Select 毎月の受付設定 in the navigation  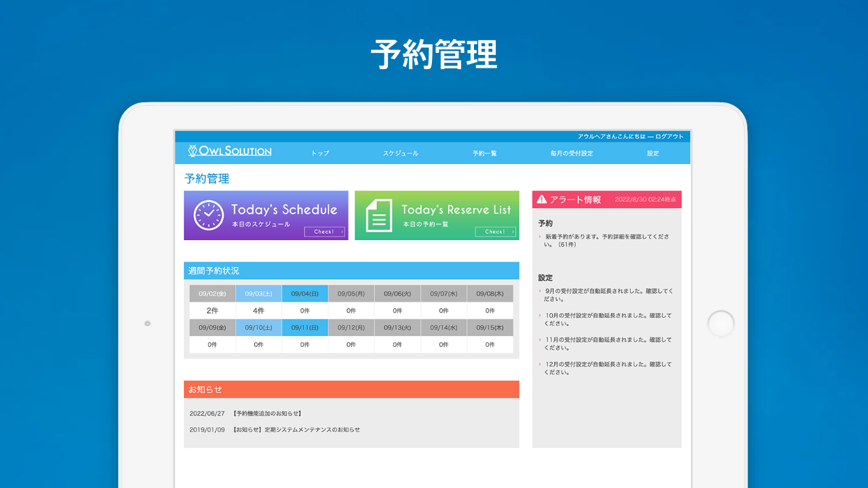click(572, 153)
